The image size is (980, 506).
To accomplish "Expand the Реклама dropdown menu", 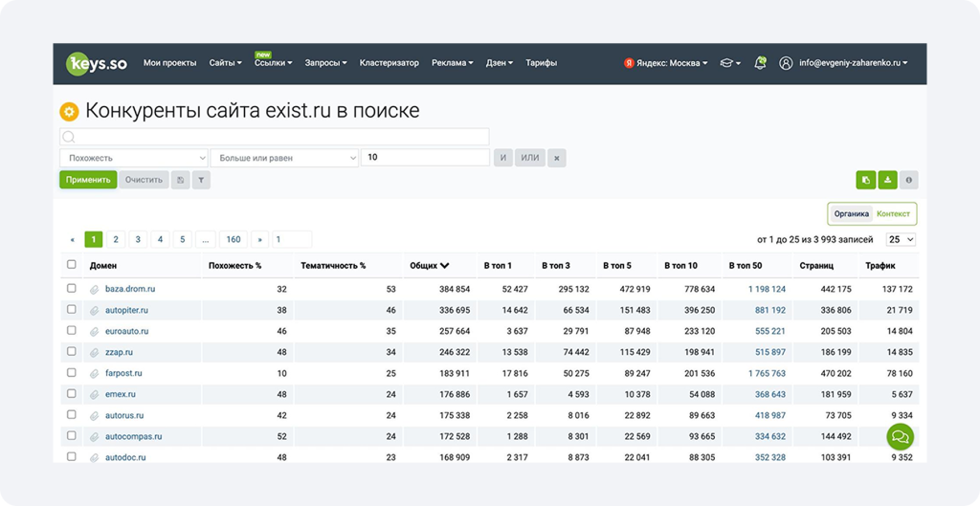I will [x=453, y=63].
